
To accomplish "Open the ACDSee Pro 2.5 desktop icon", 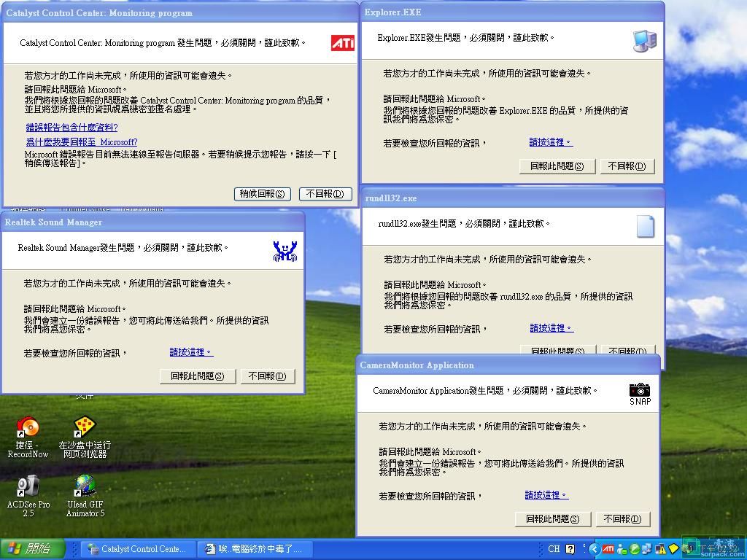I will coord(28,486).
